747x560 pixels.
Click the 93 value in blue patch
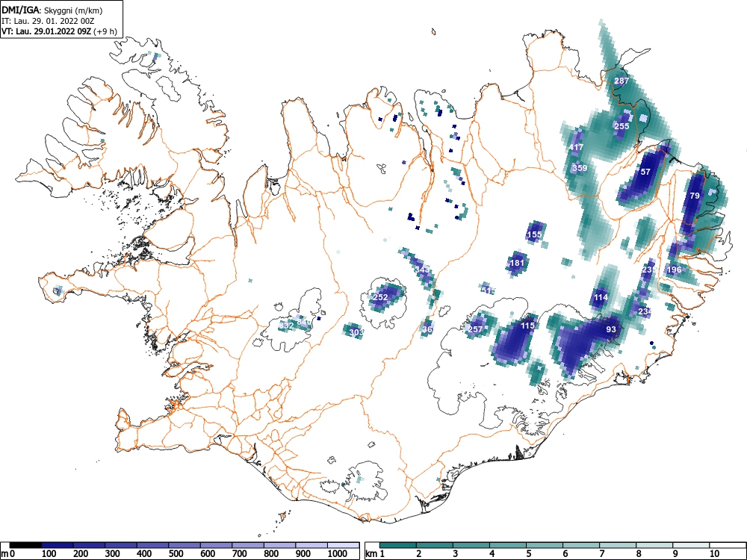[x=611, y=329]
